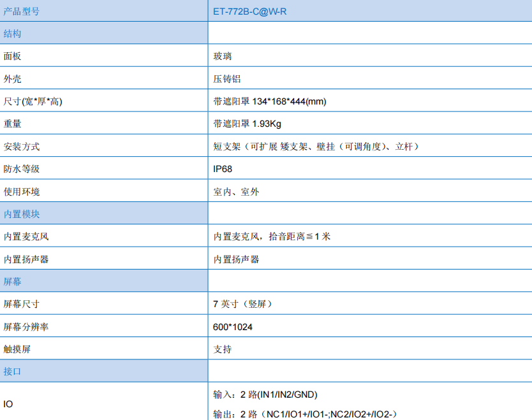
Task: Click the 134*168*444(mm) dimension value
Action: click(x=290, y=101)
